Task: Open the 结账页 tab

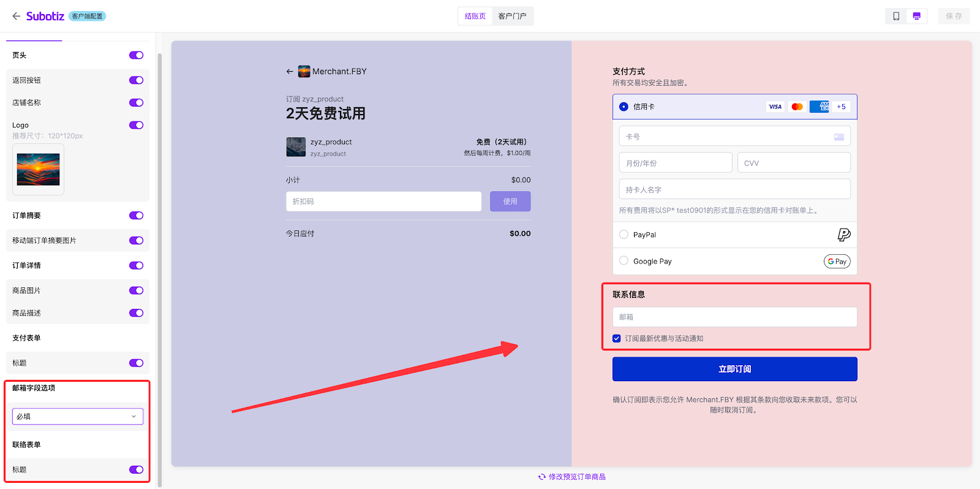Action: tap(475, 16)
